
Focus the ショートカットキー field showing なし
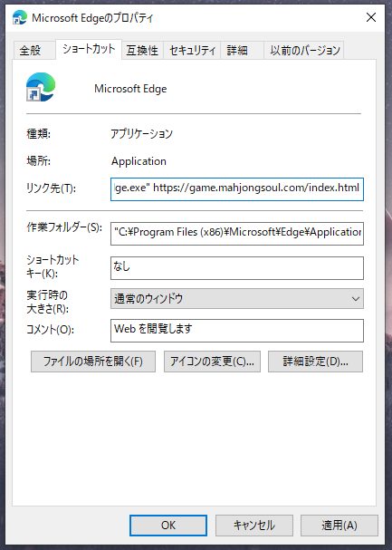pos(237,268)
